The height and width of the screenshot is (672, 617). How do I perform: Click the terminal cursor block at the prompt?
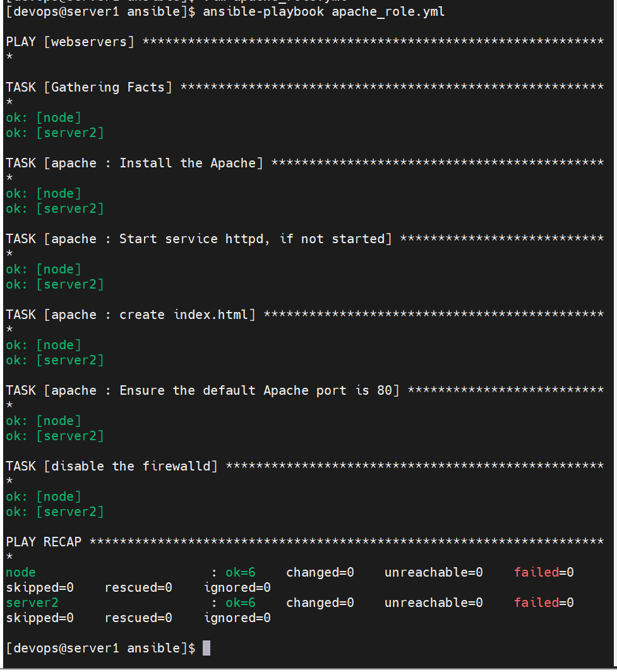pos(207,648)
